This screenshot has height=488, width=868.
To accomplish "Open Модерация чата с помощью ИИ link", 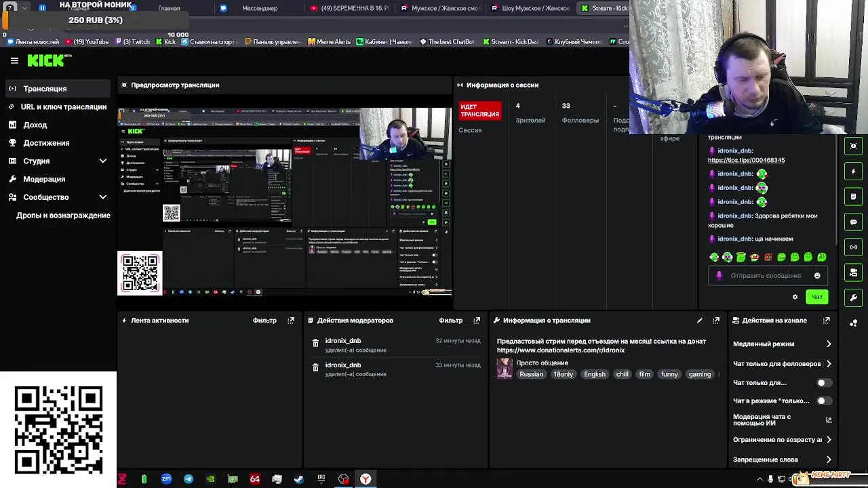I will tap(782, 420).
